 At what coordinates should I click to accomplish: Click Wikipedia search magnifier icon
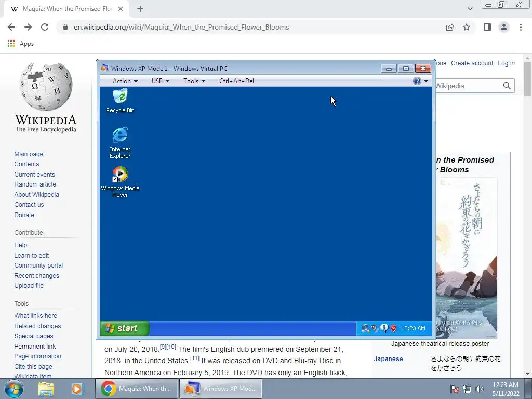(x=507, y=86)
